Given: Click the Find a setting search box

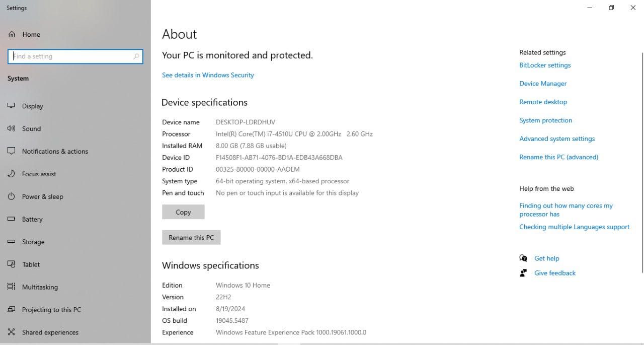Looking at the screenshot, I should point(75,56).
